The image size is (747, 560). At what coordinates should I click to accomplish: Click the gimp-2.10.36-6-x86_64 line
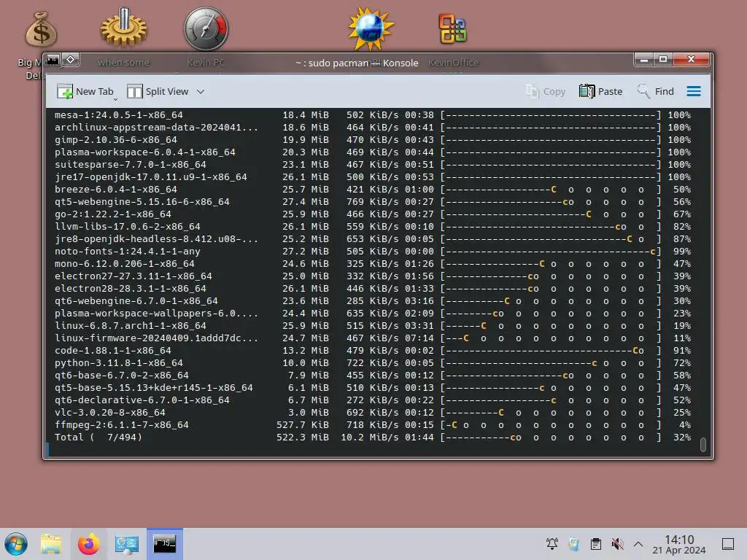(x=373, y=139)
